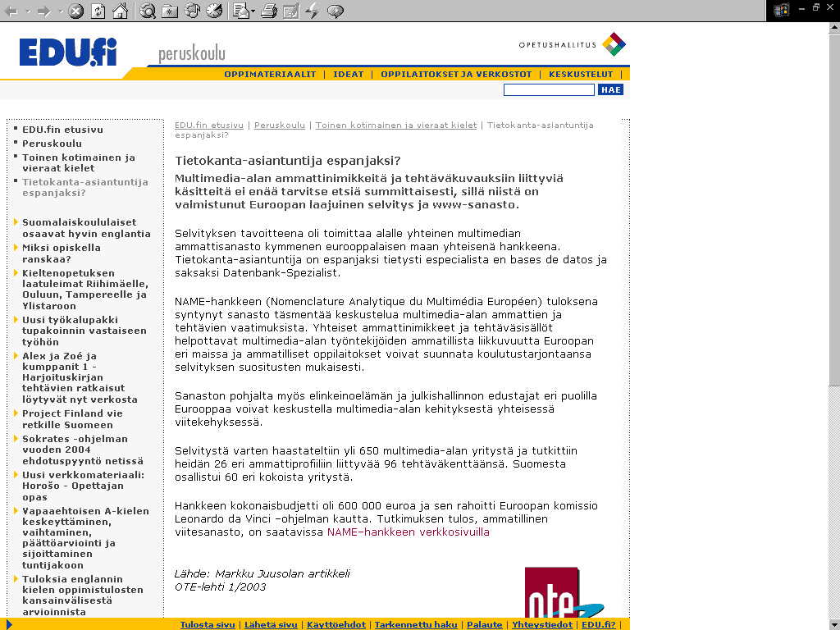The height and width of the screenshot is (630, 840).
Task: Open the IDEAT navigation item
Action: coord(348,74)
